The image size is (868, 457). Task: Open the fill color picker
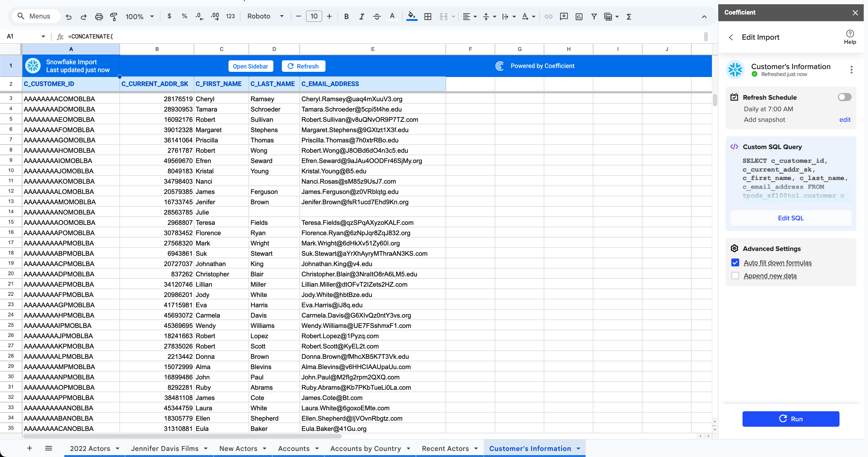coord(412,16)
